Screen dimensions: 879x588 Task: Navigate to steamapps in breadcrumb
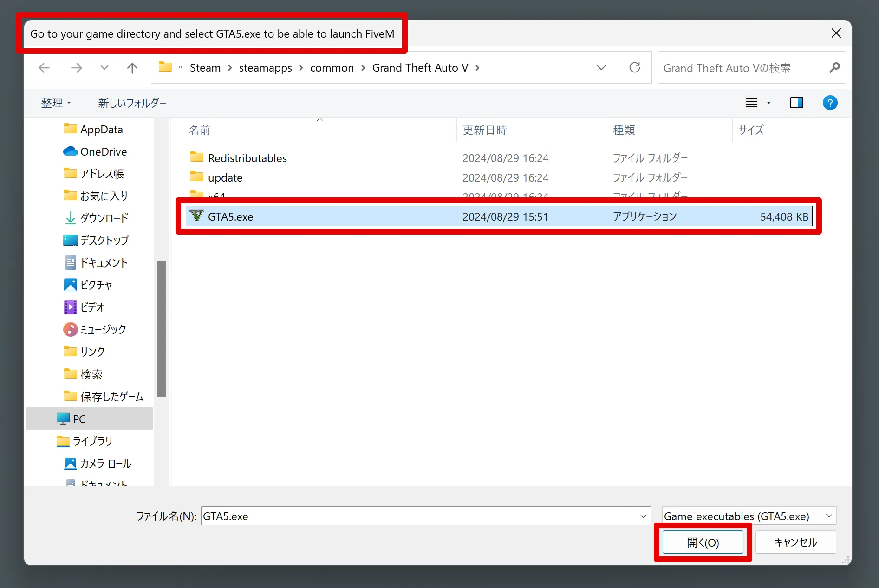pos(266,68)
